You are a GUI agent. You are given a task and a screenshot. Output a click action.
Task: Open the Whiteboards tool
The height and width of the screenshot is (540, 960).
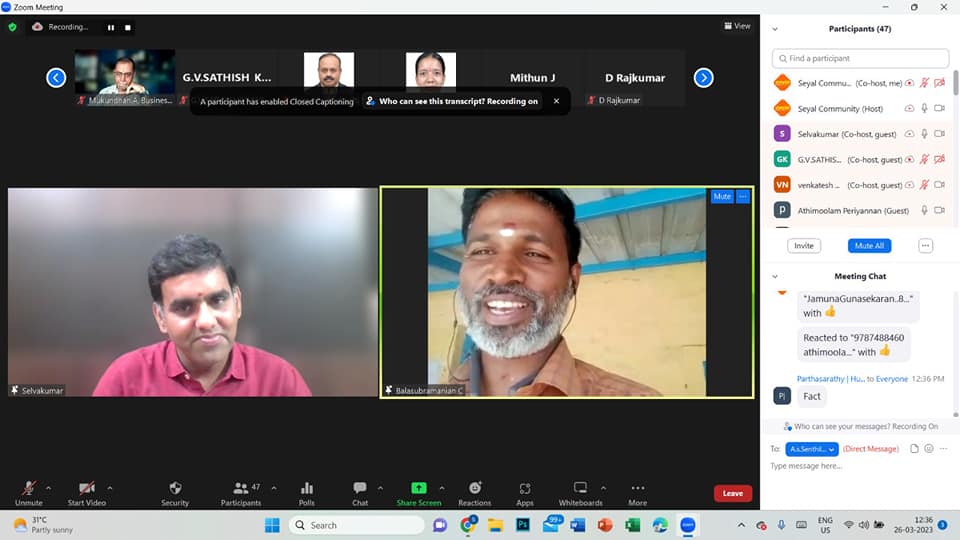580,488
